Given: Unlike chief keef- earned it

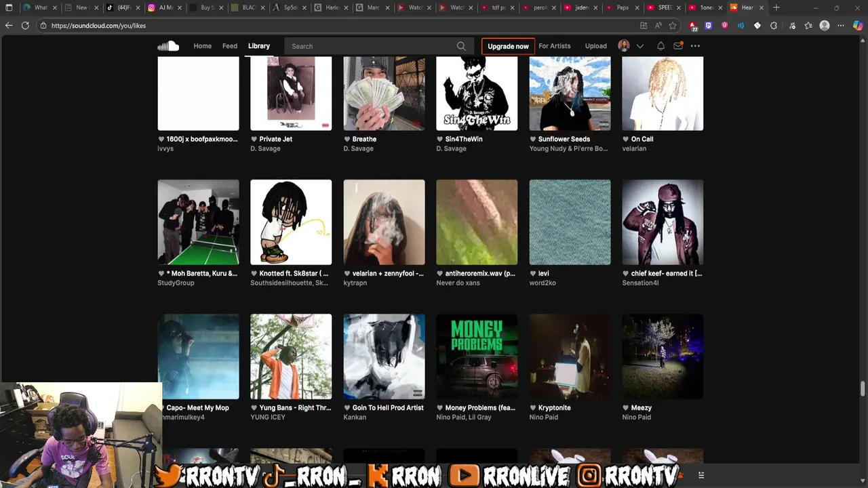Looking at the screenshot, I should pyautogui.click(x=626, y=273).
